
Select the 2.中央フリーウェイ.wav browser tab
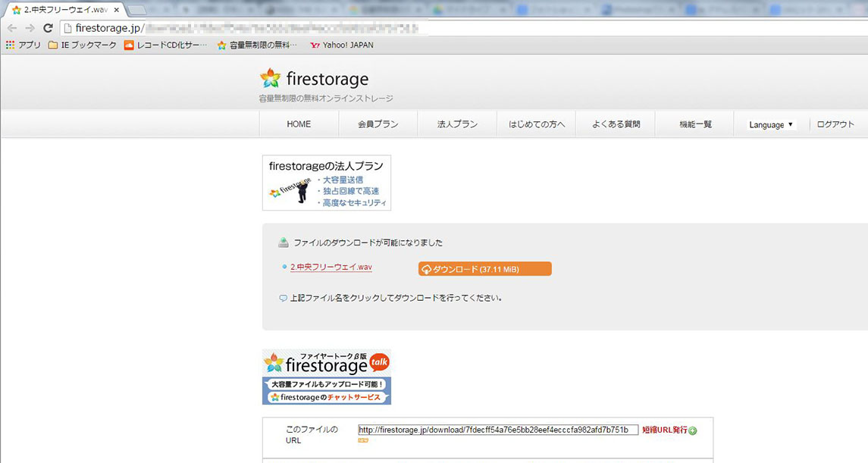[65, 10]
